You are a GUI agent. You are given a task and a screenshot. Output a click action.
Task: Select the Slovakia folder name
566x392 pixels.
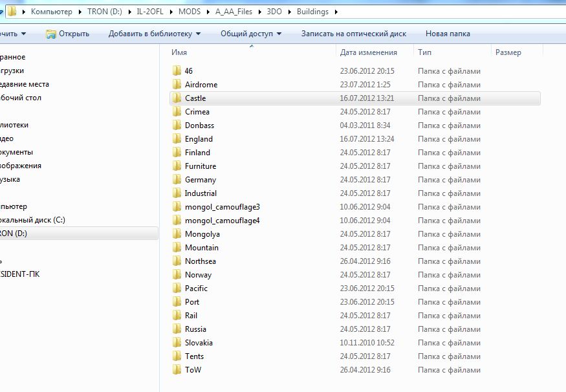(199, 343)
